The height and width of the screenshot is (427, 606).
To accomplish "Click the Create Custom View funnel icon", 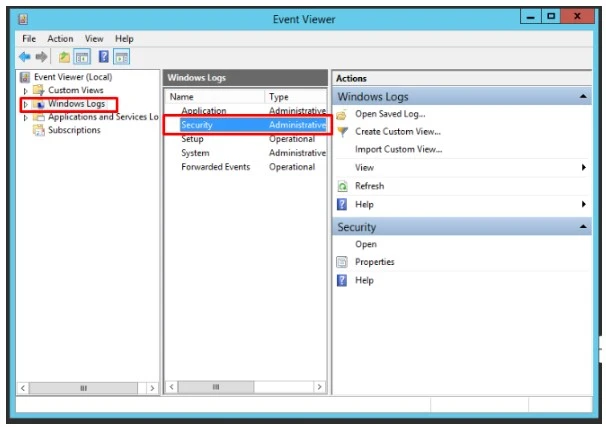I will (342, 132).
